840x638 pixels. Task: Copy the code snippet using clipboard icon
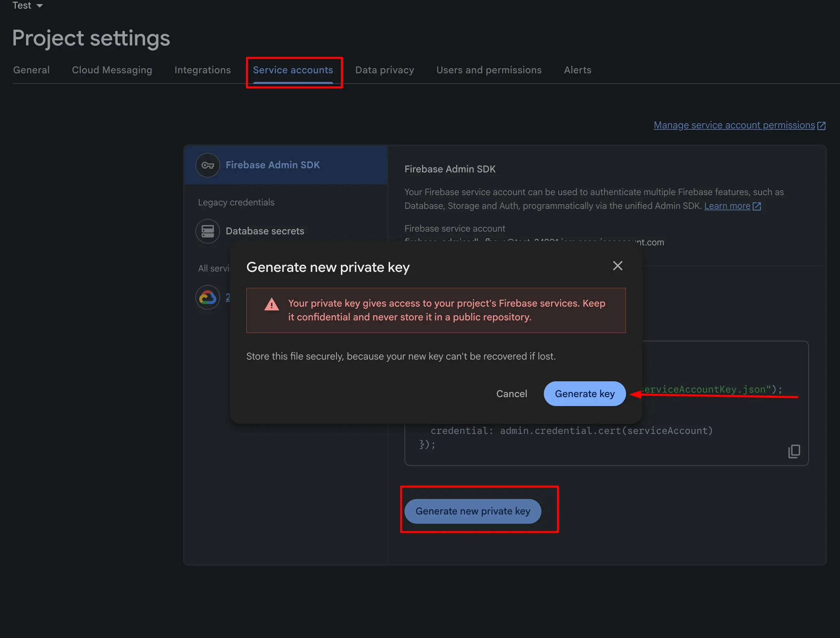tap(794, 451)
